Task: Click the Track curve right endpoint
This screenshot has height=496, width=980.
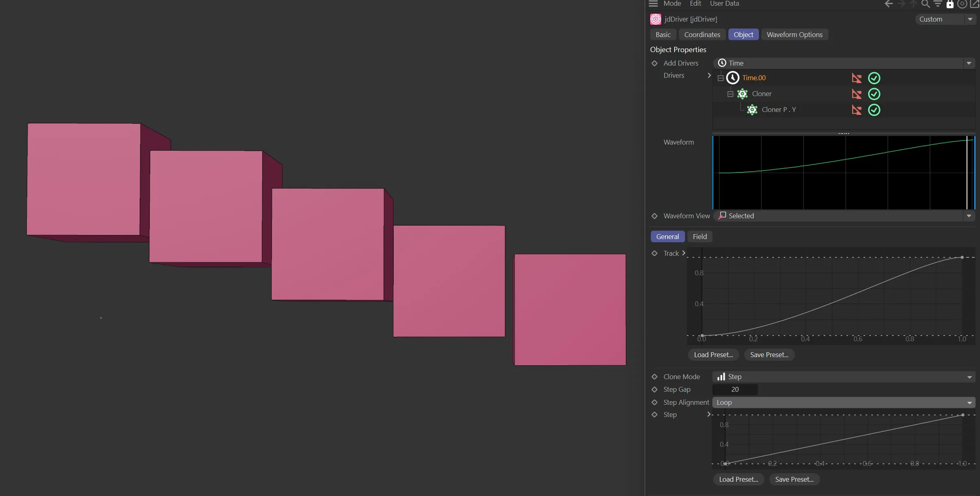Action: pos(962,257)
